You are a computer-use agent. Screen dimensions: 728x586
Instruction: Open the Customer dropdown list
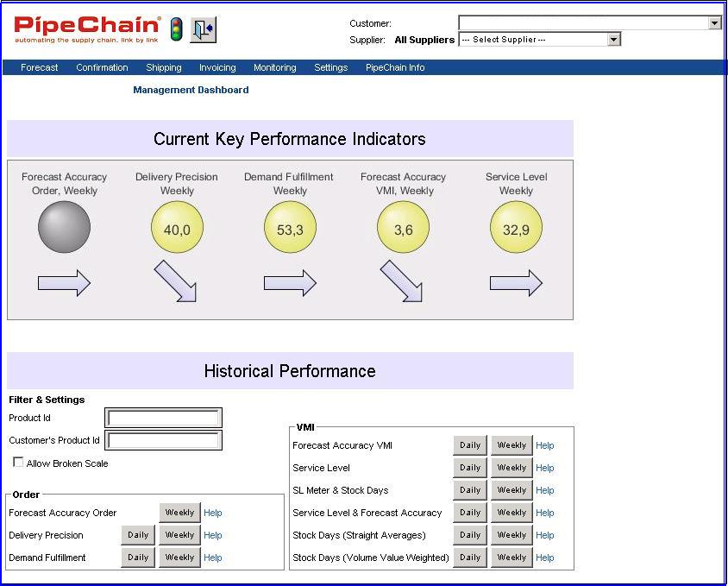pyautogui.click(x=714, y=23)
